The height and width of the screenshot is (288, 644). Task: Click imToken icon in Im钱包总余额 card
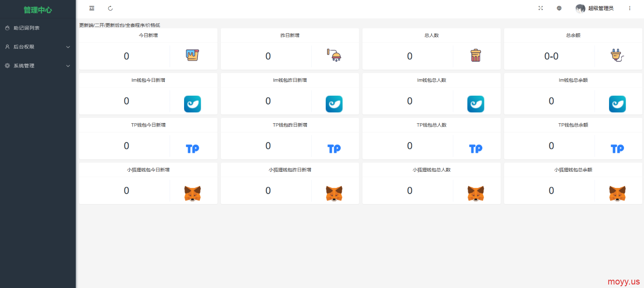[x=617, y=104]
